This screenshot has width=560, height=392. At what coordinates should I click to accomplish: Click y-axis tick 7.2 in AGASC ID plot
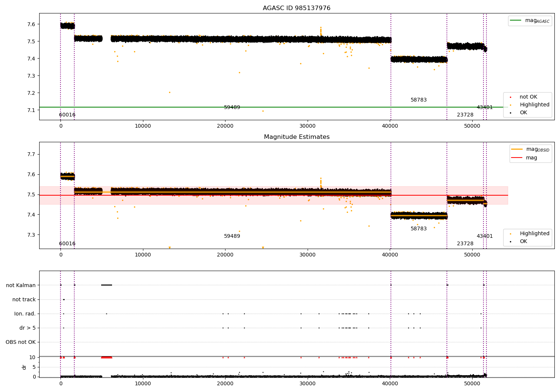pyautogui.click(x=31, y=93)
